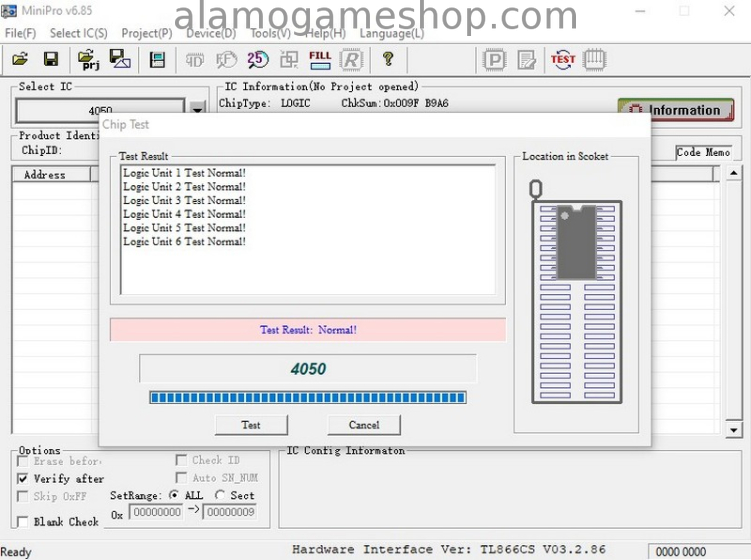Click the Open file folder icon
This screenshot has width=751, height=560.
(20, 60)
